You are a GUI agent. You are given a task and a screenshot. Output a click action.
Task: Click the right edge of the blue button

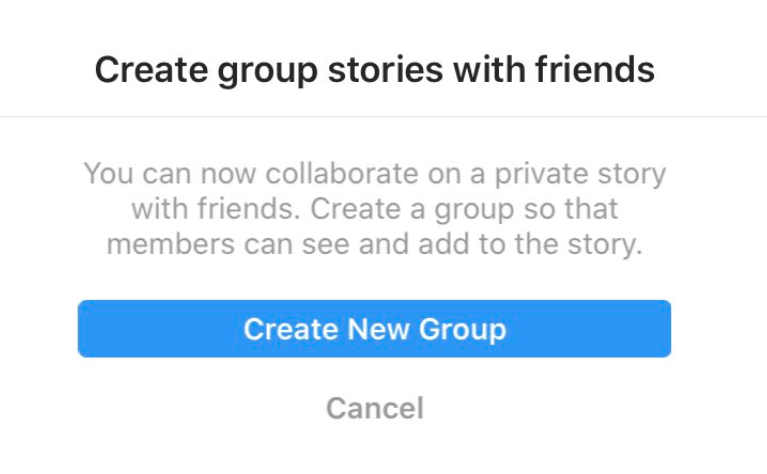tap(668, 329)
